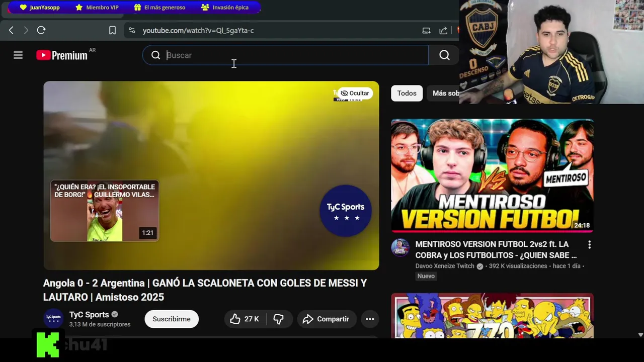The width and height of the screenshot is (644, 362).
Task: Play the Guillermo Vilas suggested video card
Action: (x=105, y=211)
